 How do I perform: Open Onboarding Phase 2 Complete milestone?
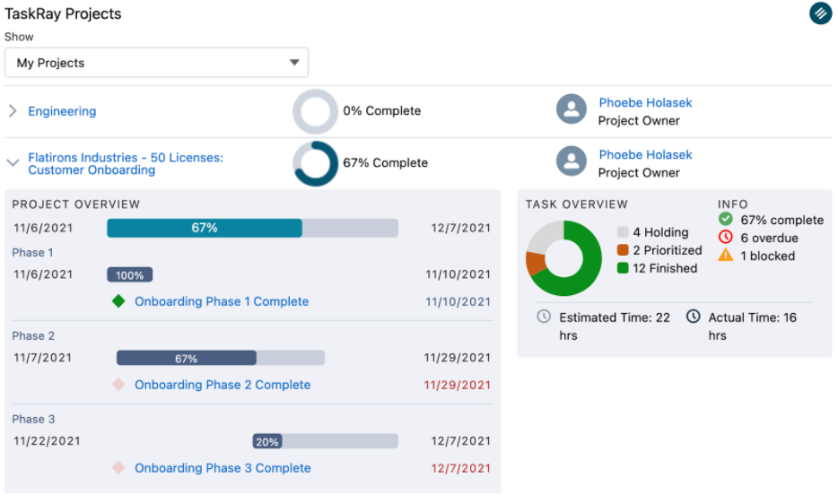223,385
